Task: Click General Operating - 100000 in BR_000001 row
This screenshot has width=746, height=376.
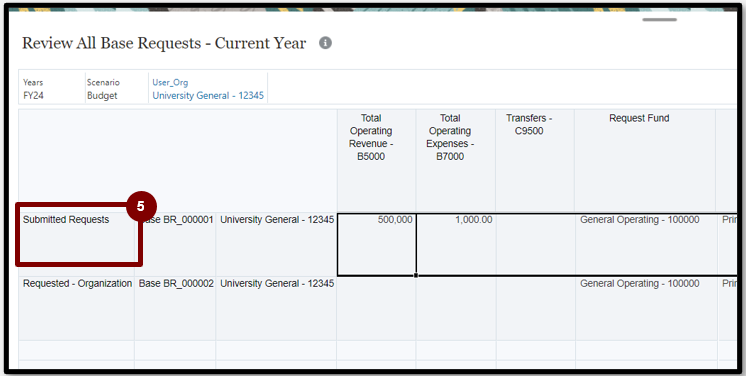Action: pos(646,244)
